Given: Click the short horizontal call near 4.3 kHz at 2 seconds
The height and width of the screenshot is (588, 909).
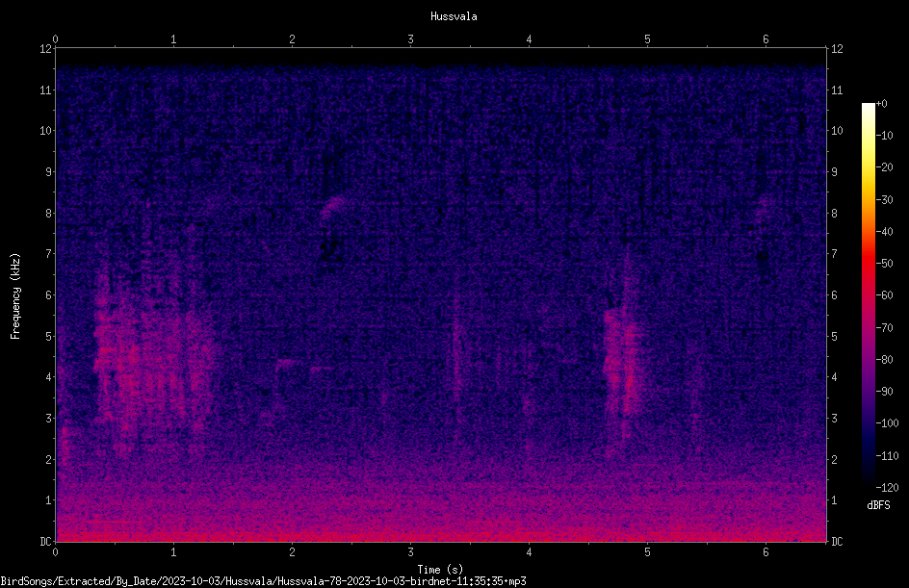Looking at the screenshot, I should pyautogui.click(x=286, y=365).
